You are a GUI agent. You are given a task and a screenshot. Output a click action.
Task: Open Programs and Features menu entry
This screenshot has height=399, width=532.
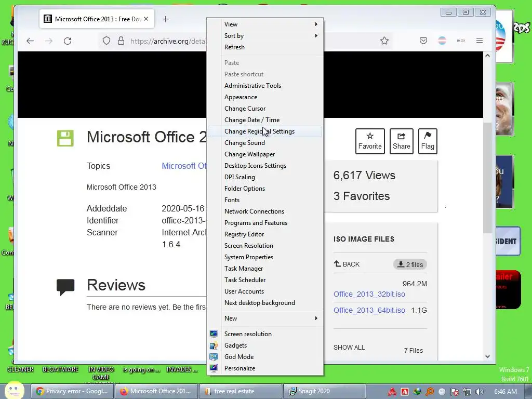coord(264,222)
